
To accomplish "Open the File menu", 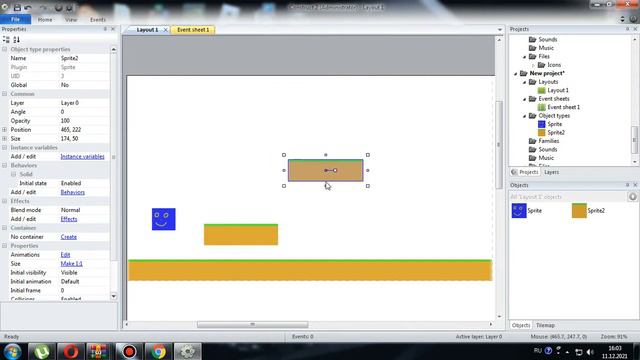I will tap(16, 19).
